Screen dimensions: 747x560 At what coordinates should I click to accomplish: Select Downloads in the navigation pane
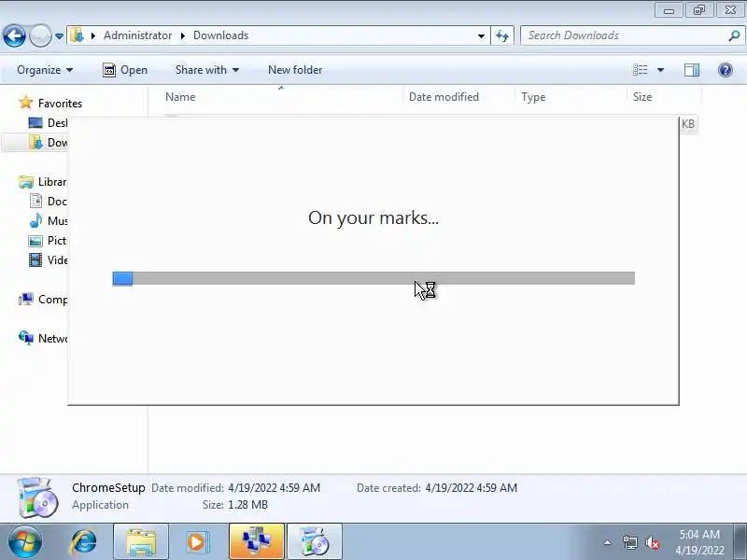point(48,143)
